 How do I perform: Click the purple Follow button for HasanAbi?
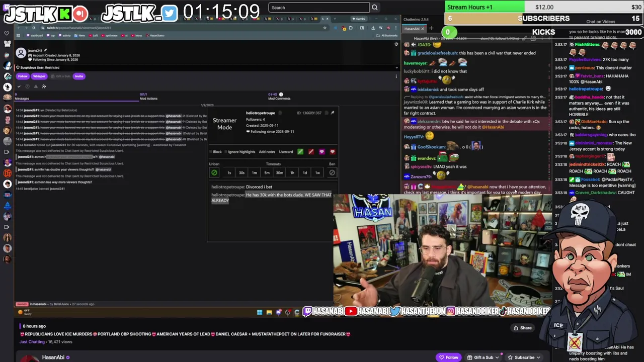449,357
